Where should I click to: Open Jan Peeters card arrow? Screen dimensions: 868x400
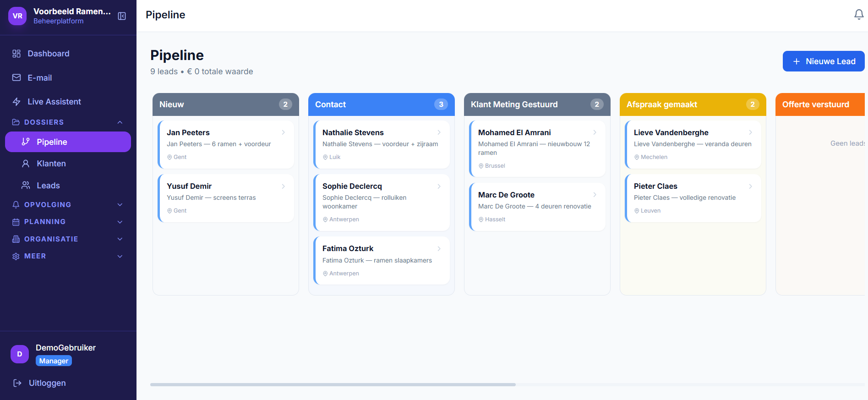point(284,132)
